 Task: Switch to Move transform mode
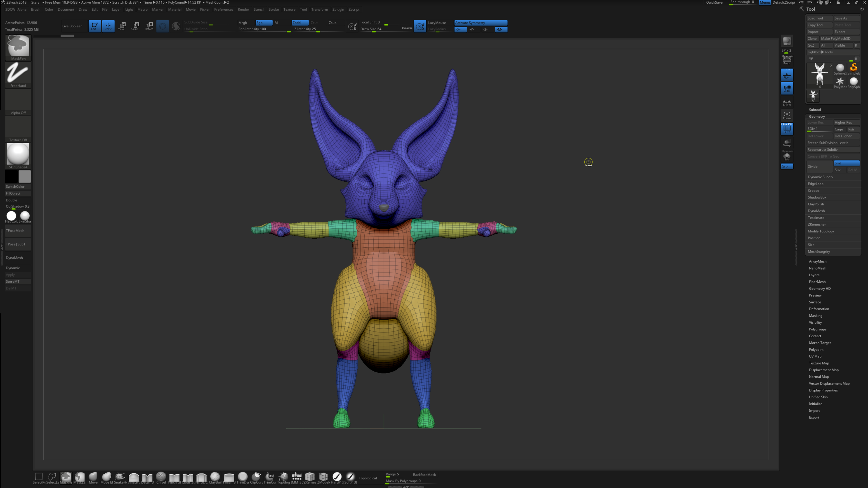click(x=122, y=26)
